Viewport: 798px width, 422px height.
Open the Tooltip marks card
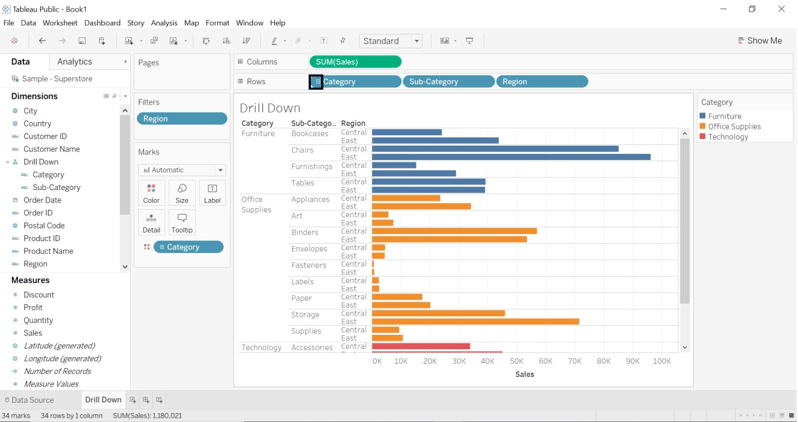pyautogui.click(x=182, y=222)
